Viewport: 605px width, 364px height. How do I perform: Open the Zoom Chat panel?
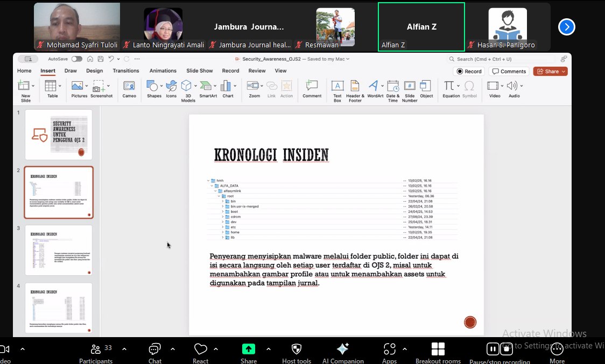pos(154,353)
